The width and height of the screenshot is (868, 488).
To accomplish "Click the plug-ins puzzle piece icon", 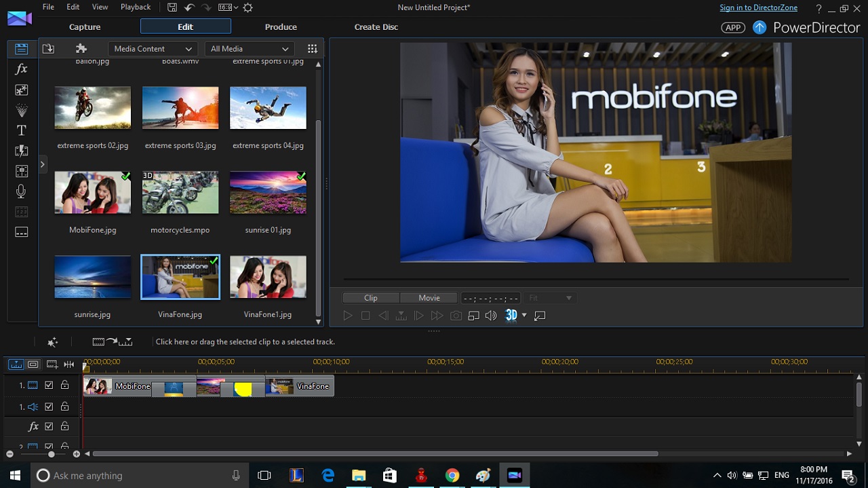I will coord(81,49).
